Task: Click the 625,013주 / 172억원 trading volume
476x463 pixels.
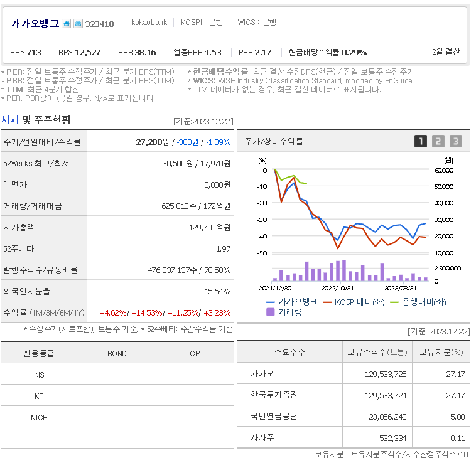Action: tap(196, 206)
